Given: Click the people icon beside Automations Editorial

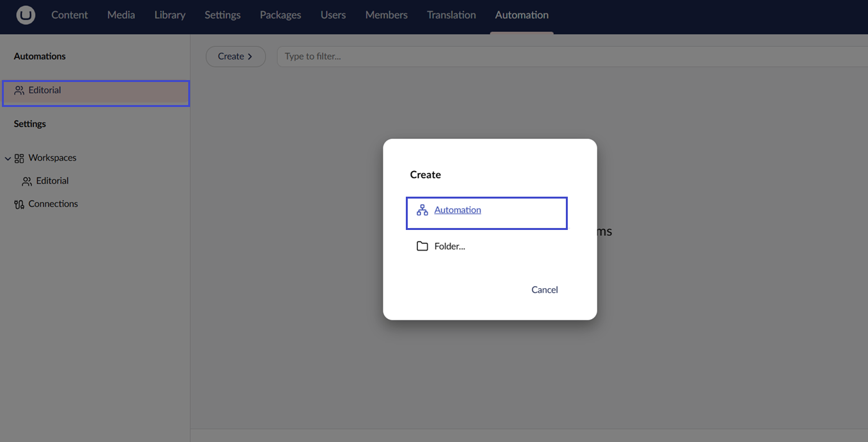Looking at the screenshot, I should tap(19, 90).
